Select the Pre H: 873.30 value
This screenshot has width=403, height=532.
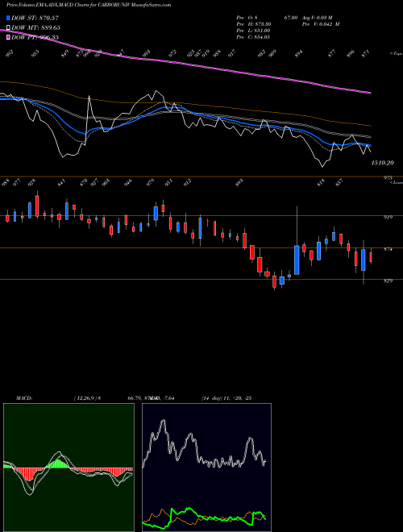pos(253,24)
